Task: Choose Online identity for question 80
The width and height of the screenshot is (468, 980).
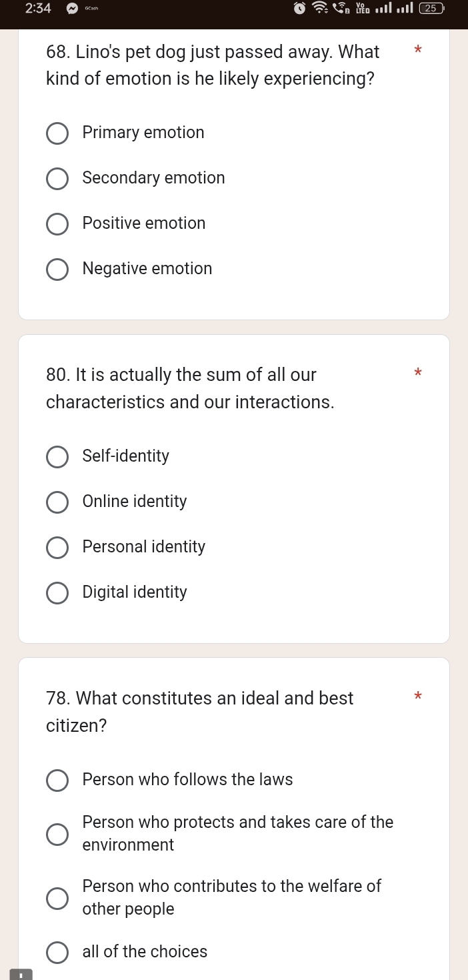Action: tap(57, 502)
